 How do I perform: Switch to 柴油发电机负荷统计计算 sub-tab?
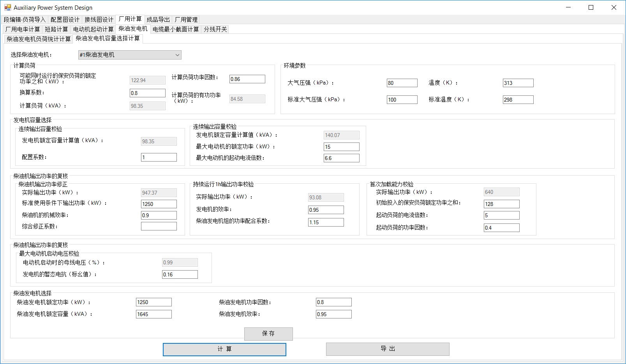click(x=39, y=39)
